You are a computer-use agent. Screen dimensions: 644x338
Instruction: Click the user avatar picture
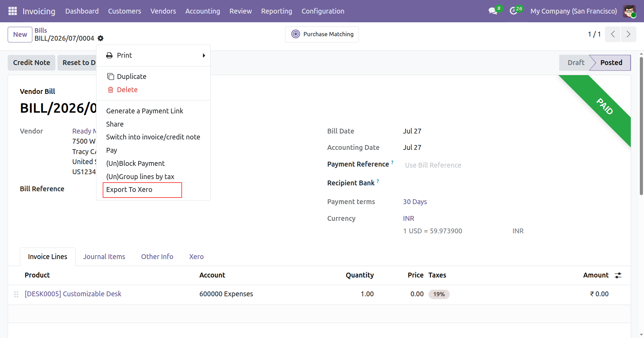(x=629, y=11)
